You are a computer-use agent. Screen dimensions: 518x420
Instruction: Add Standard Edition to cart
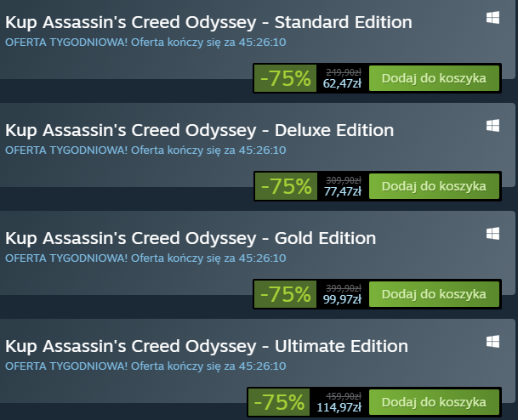click(x=434, y=78)
